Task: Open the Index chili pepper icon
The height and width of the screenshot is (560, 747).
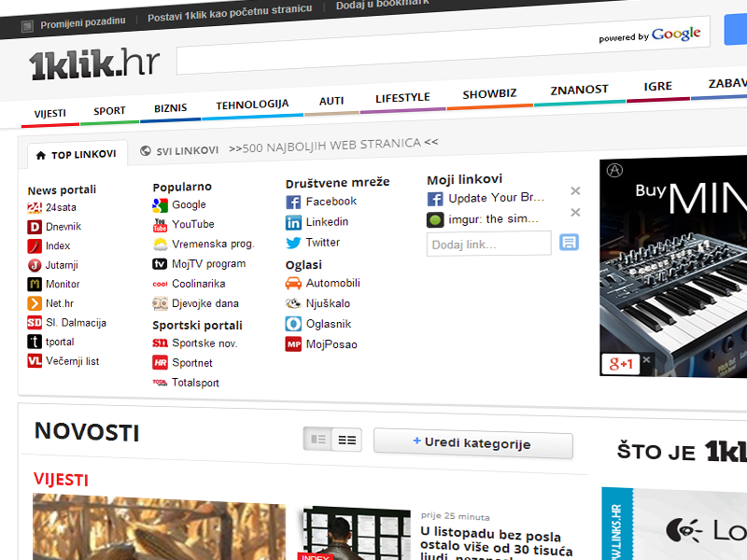Action: [35, 246]
